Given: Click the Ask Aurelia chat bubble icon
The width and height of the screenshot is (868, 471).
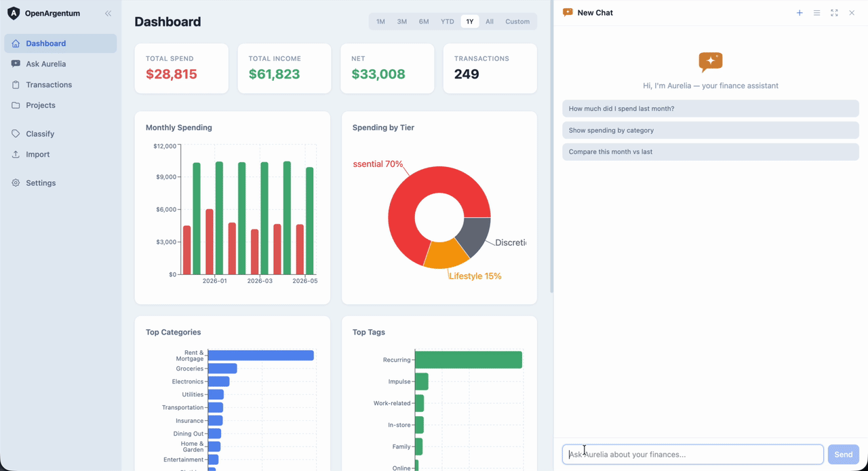Looking at the screenshot, I should point(16,64).
